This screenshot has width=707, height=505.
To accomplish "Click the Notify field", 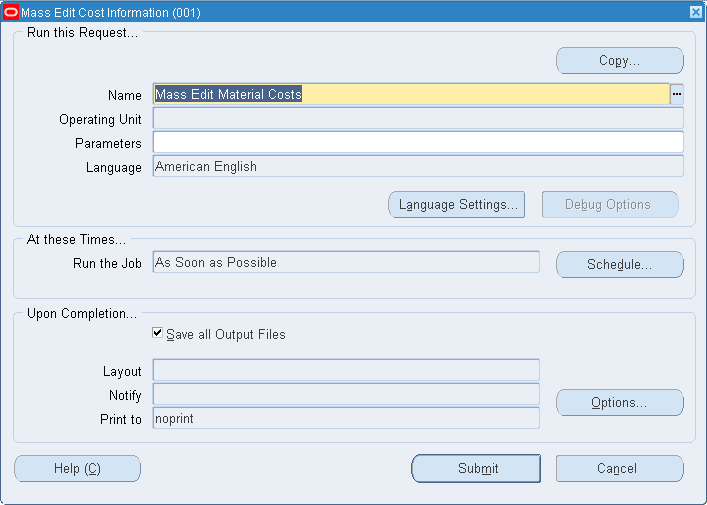I will click(346, 395).
